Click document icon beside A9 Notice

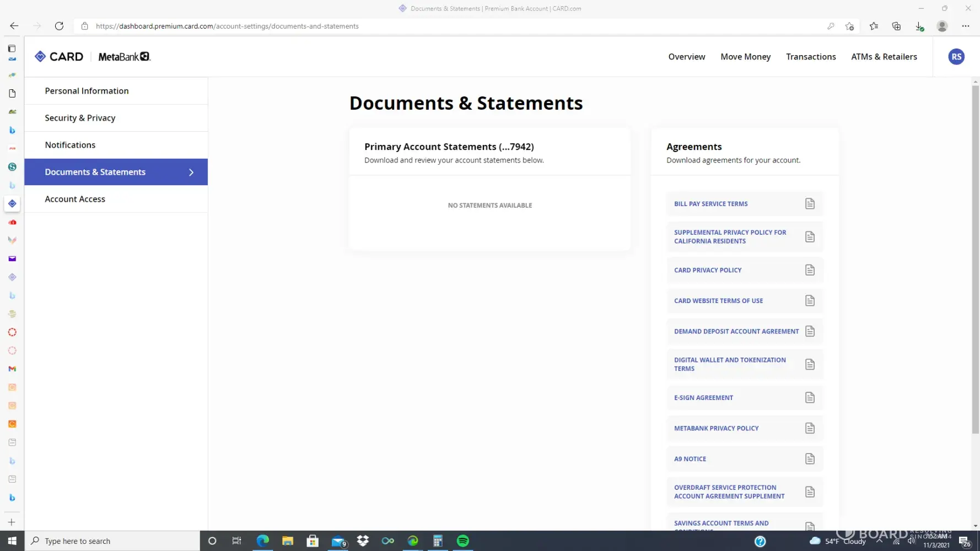(809, 459)
